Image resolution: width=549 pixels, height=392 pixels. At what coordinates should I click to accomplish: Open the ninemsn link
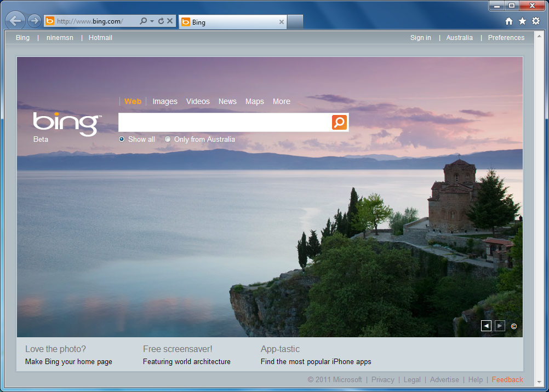coord(60,38)
